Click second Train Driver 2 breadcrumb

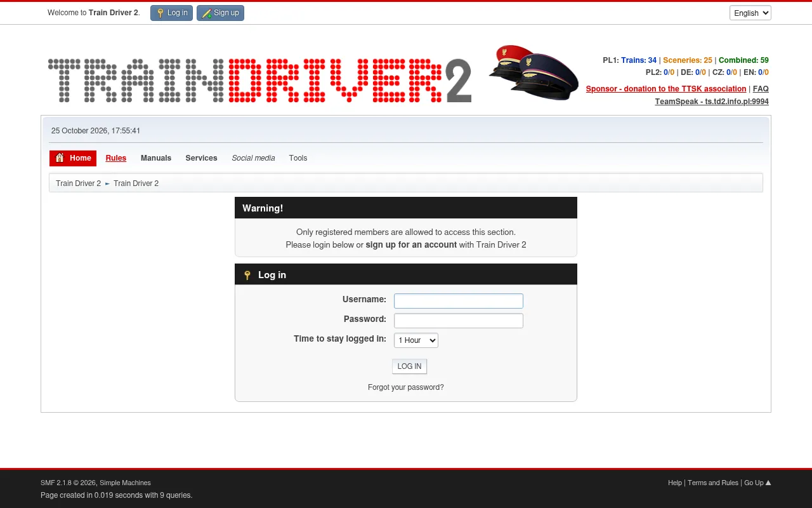[x=136, y=184]
